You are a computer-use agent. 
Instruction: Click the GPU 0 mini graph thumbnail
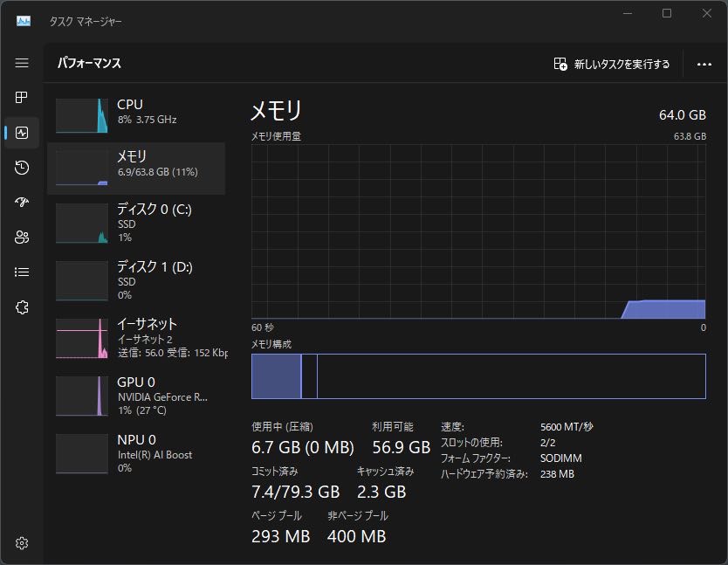pos(82,396)
